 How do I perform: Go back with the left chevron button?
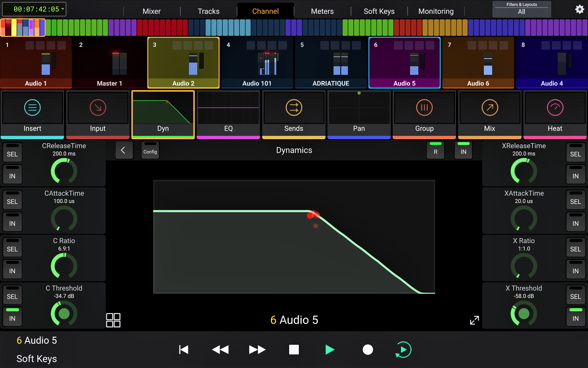[124, 150]
